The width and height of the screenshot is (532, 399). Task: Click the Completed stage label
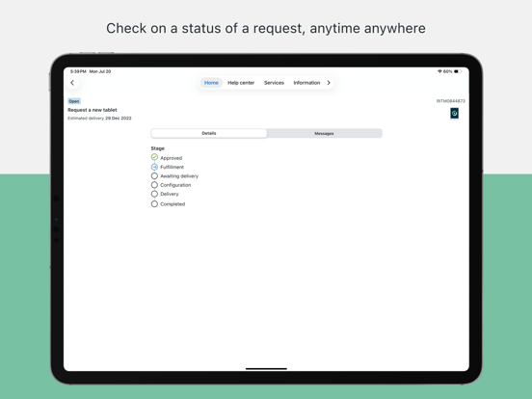[173, 204]
